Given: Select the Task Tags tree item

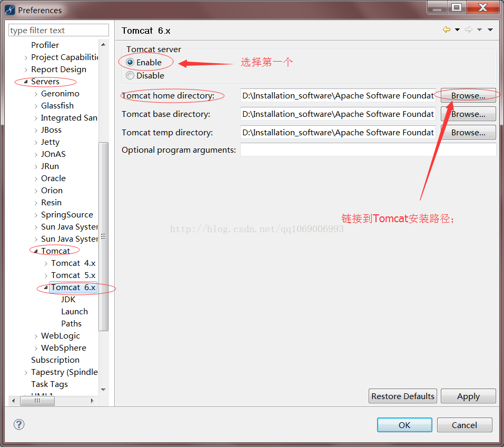Looking at the screenshot, I should 50,384.
